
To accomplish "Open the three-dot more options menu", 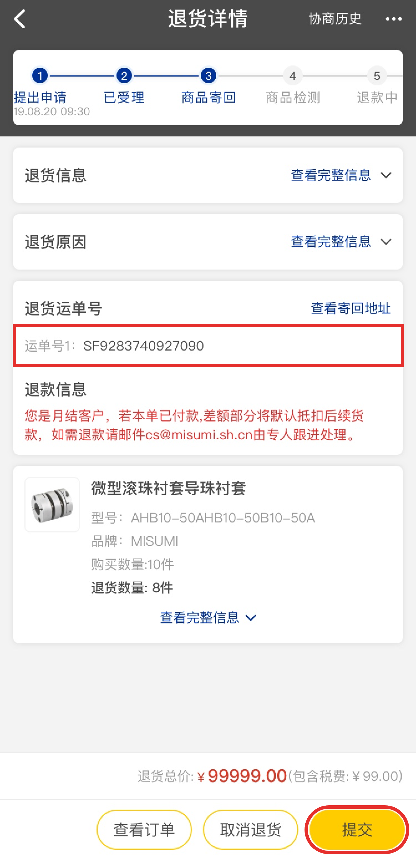I will click(x=394, y=19).
